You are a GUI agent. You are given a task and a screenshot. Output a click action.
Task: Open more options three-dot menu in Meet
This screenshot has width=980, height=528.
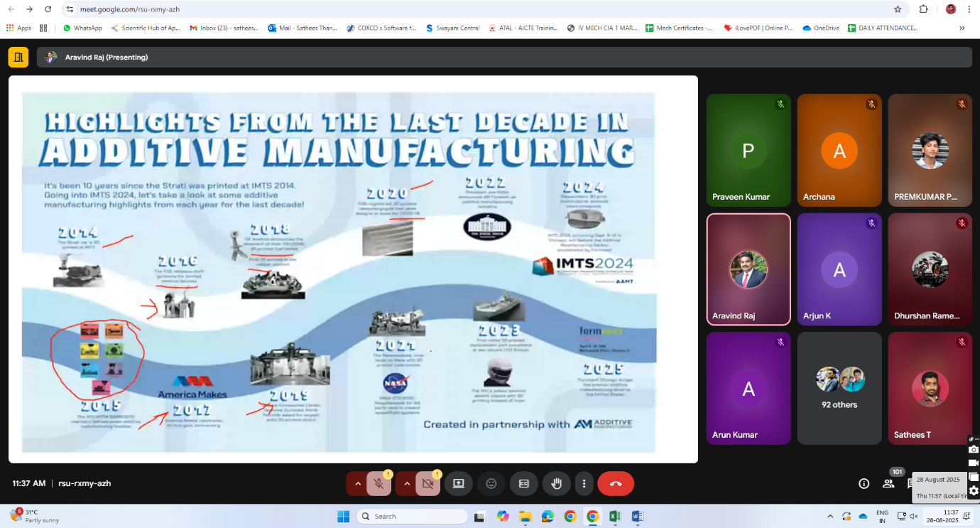pos(584,483)
